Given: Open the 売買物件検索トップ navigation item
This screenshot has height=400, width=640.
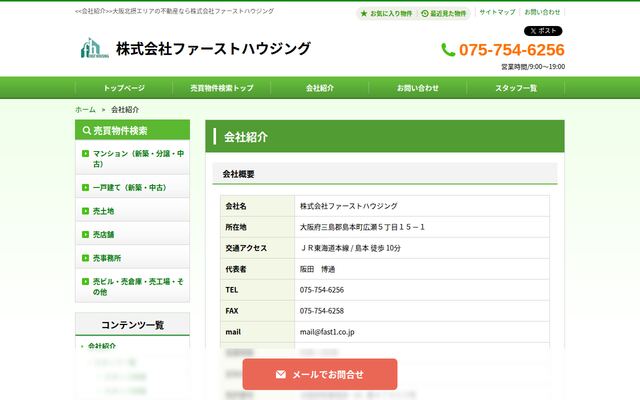Looking at the screenshot, I should tap(222, 88).
